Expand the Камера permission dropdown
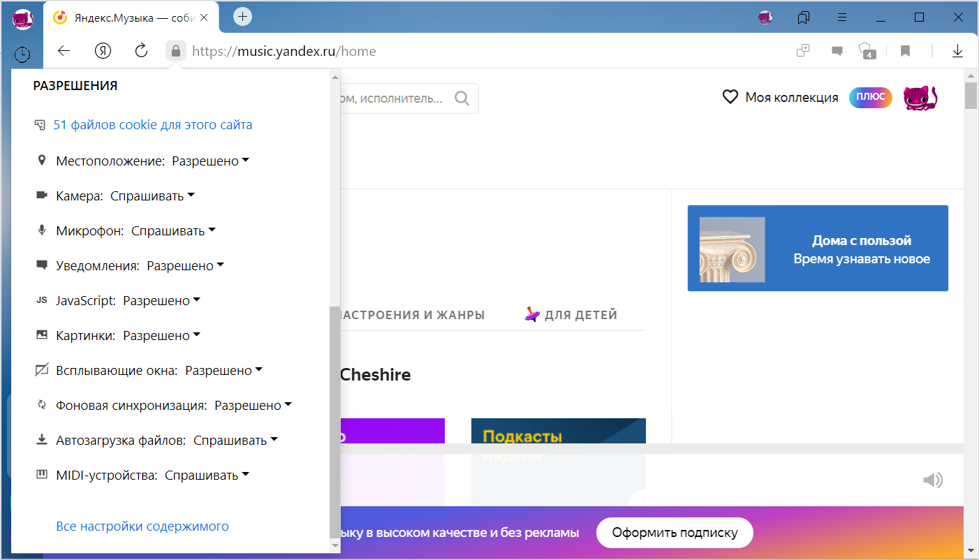 pyautogui.click(x=152, y=196)
